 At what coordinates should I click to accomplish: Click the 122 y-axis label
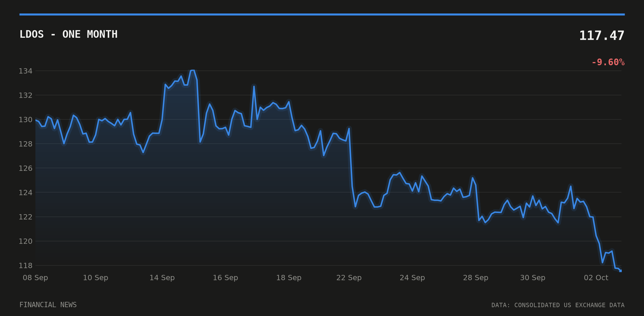tap(25, 217)
